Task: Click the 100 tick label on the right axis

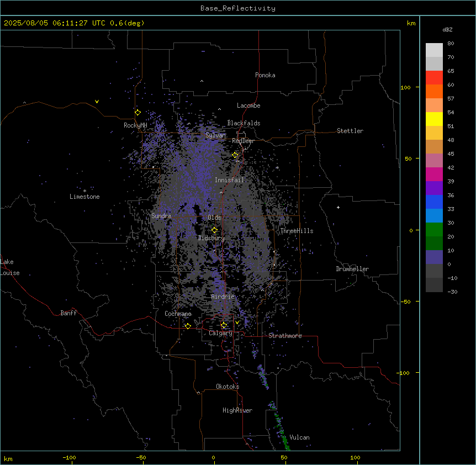Action: point(405,87)
